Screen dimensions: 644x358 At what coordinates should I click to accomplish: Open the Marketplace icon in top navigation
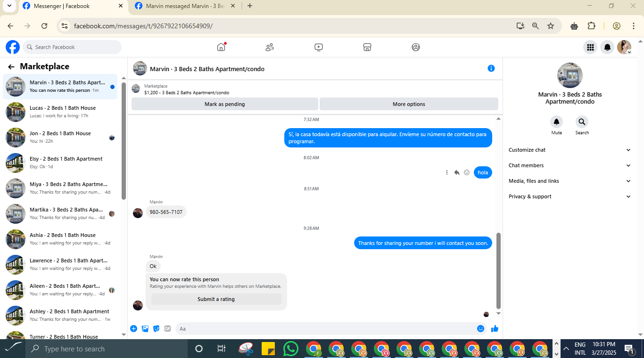(367, 47)
